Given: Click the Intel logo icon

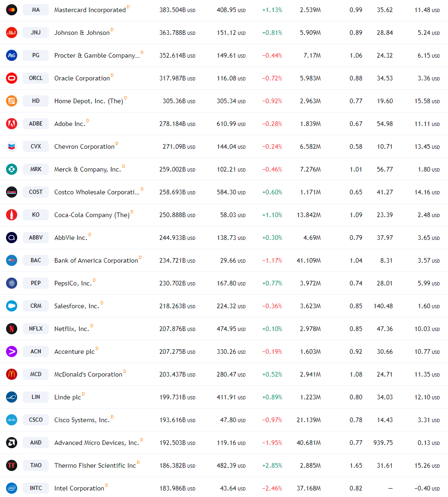Looking at the screenshot, I should click(x=12, y=488).
